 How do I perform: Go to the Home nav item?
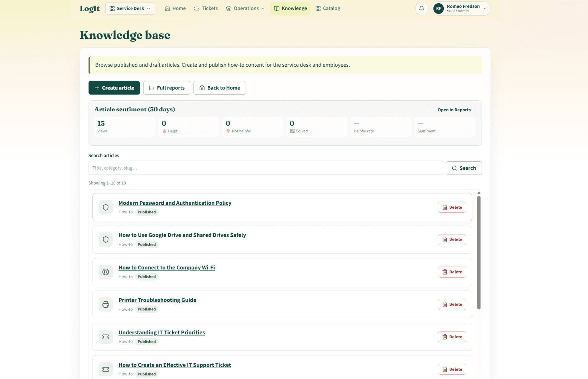pyautogui.click(x=175, y=9)
